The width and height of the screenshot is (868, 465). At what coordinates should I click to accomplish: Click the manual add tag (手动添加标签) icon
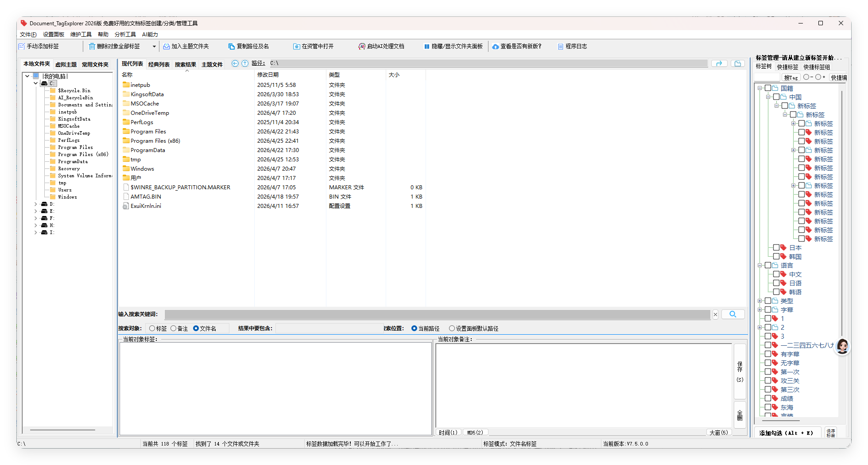click(x=22, y=47)
